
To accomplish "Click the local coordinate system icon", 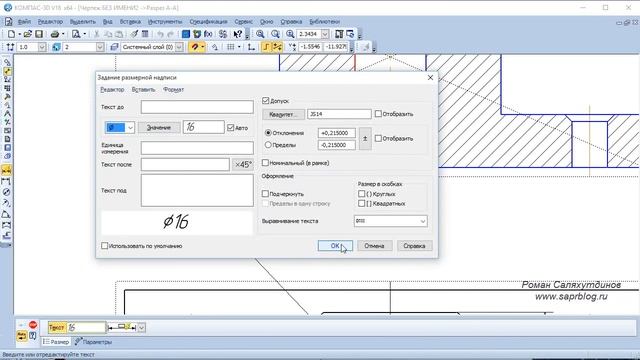I will [251, 47].
